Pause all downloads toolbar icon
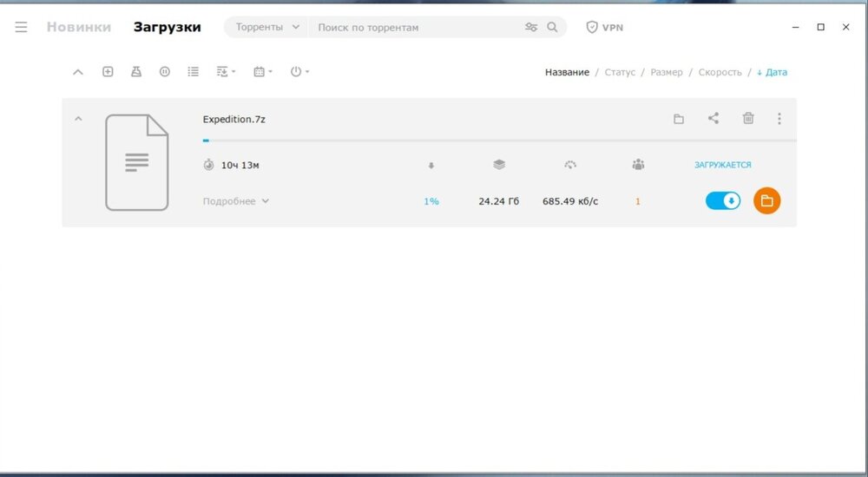This screenshot has width=868, height=477. pos(164,71)
